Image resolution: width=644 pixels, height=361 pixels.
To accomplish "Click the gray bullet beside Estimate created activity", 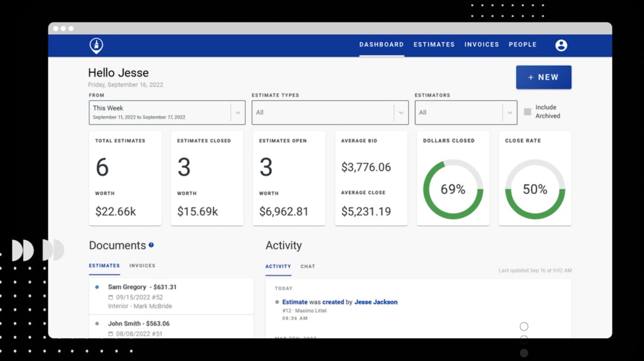I will coord(277,302).
